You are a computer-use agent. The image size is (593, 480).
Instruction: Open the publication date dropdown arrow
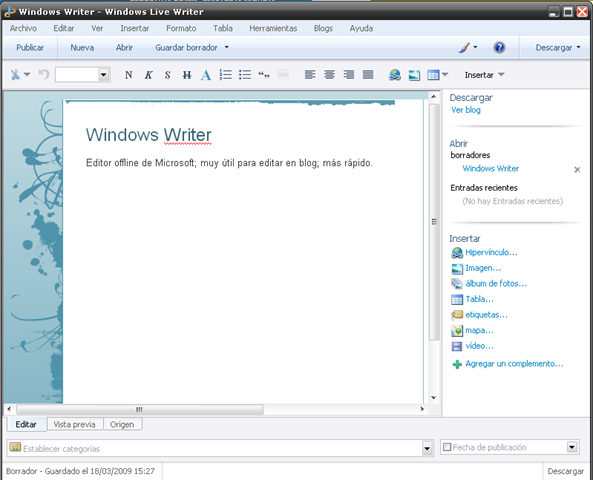(x=572, y=447)
